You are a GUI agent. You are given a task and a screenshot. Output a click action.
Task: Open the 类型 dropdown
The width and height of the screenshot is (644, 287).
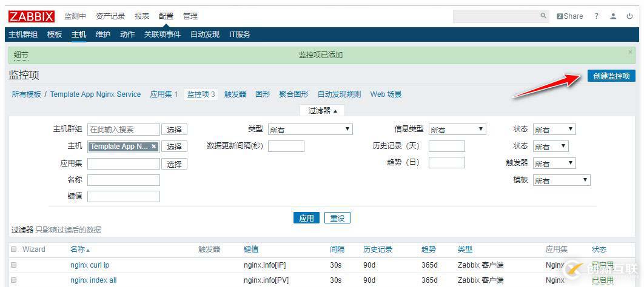[x=310, y=130]
